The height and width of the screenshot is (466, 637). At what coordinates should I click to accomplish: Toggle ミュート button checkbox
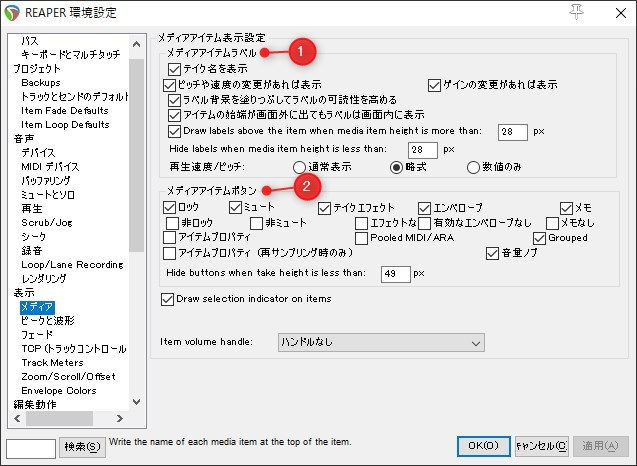click(x=235, y=208)
